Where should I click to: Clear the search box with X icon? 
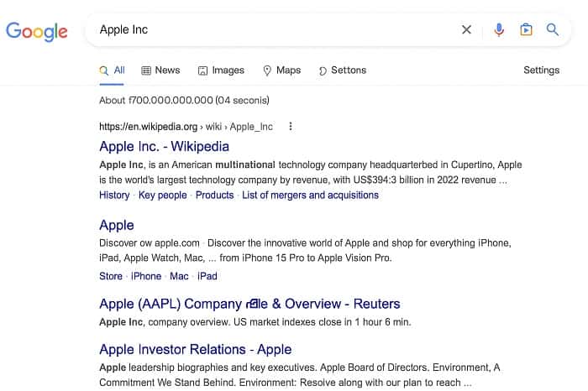pos(466,30)
